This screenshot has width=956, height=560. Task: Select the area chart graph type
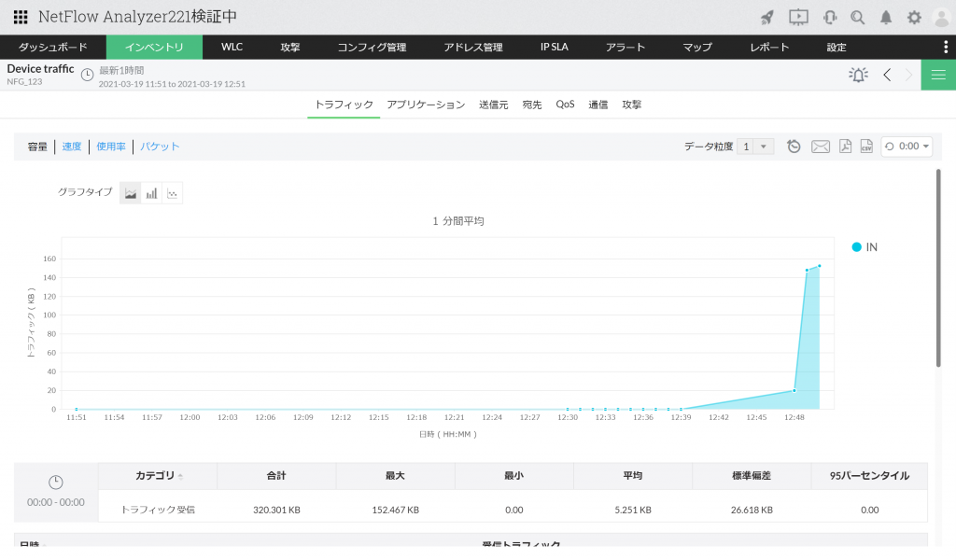pyautogui.click(x=130, y=192)
